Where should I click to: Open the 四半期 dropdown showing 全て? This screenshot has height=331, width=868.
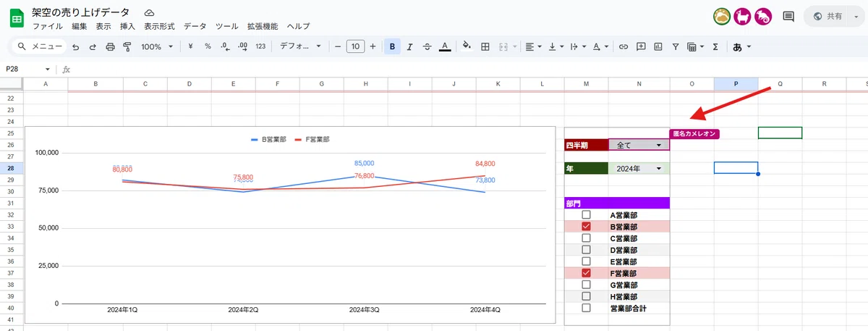639,145
